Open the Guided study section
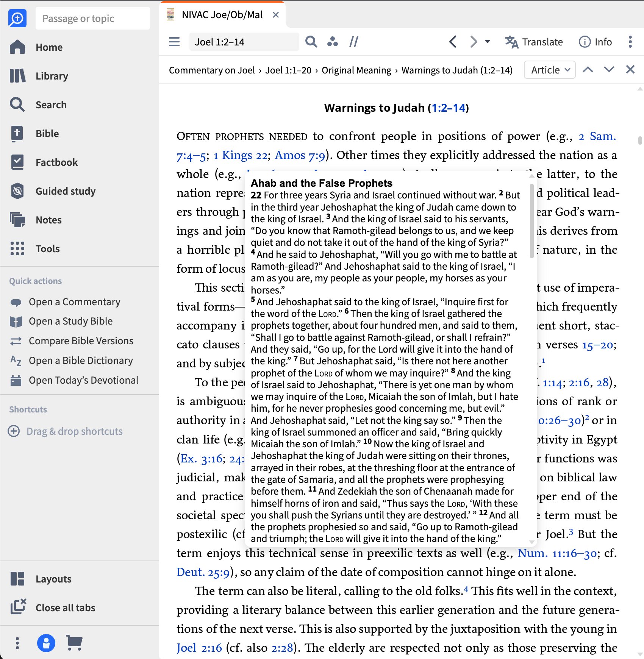The width and height of the screenshot is (644, 659). 65,191
